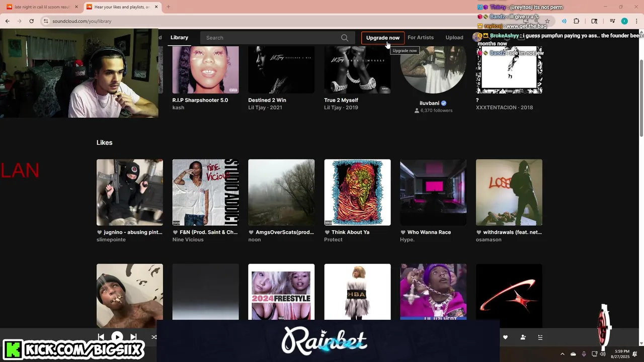Open the Chrome three-dot menu
The image size is (644, 362).
point(636,21)
